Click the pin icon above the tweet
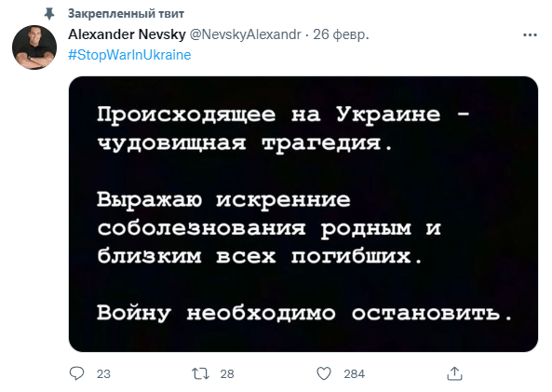The image size is (552, 392). (49, 14)
